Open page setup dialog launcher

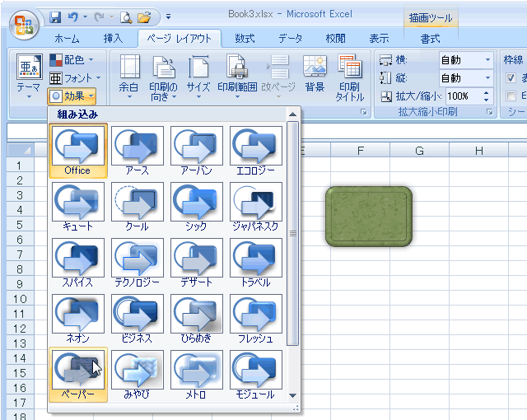pos(364,112)
